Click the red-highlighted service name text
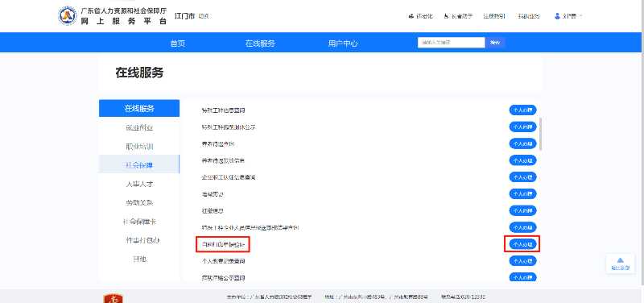Screen dimensions: 644x303 pos(224,245)
